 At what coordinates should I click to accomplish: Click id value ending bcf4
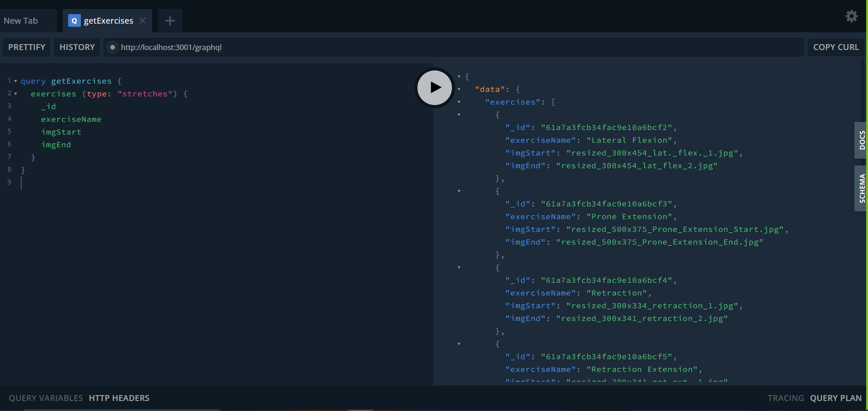[x=606, y=280]
